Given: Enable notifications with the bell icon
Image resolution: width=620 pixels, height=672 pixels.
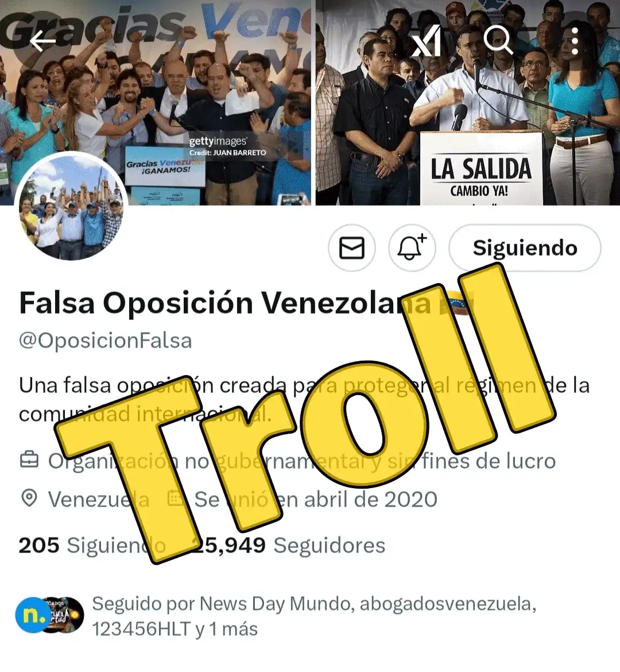Looking at the screenshot, I should 412,248.
